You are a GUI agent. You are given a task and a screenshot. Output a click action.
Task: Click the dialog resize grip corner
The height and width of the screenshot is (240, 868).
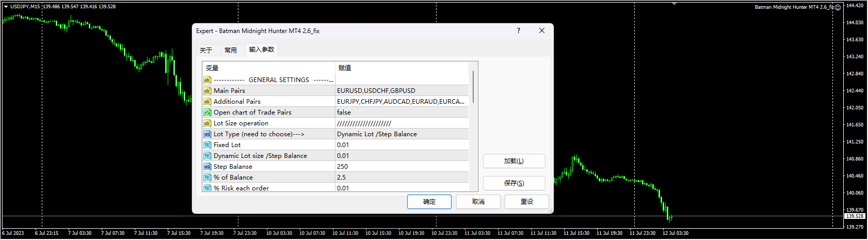pyautogui.click(x=551, y=211)
